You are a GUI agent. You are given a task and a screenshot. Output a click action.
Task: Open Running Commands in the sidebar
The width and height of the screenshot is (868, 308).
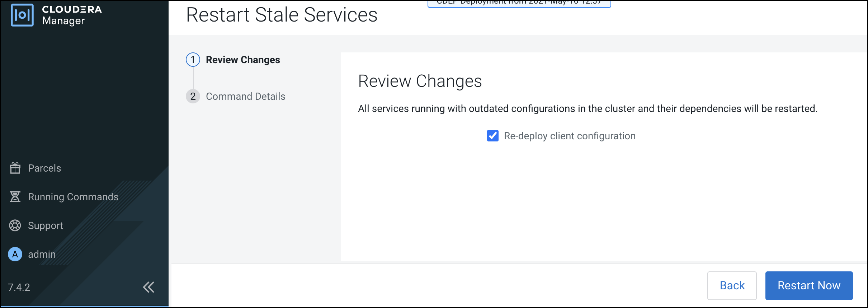click(x=73, y=197)
